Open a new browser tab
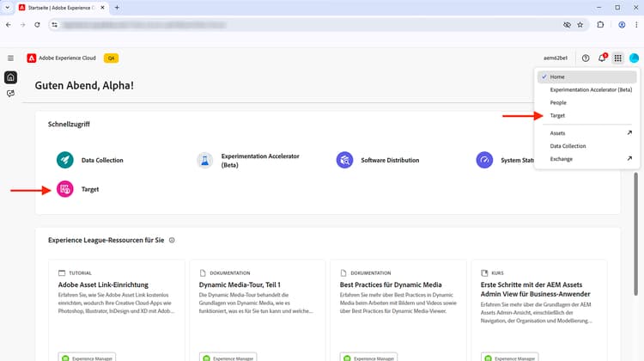The height and width of the screenshot is (361, 644). click(117, 8)
